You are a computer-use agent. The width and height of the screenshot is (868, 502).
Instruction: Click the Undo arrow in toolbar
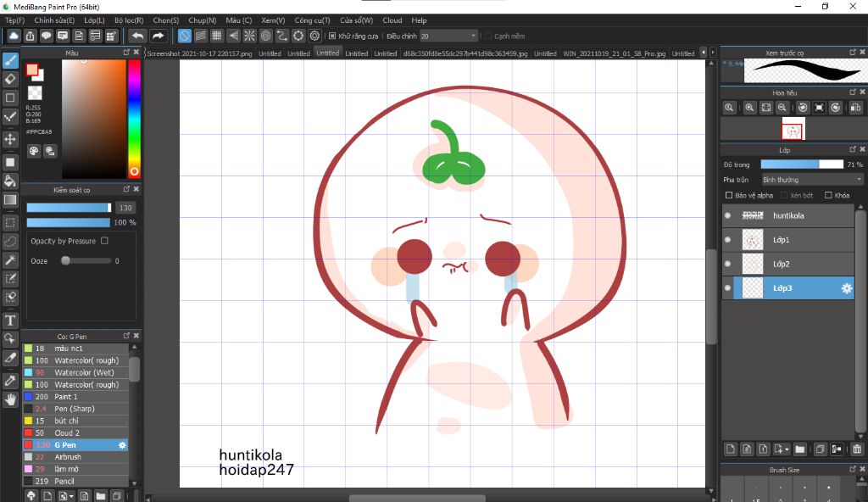(137, 36)
